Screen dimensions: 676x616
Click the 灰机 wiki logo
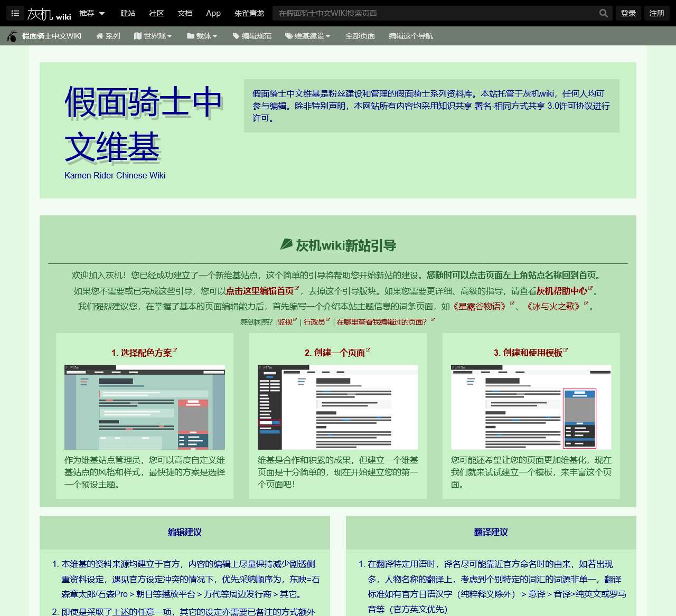click(x=49, y=14)
